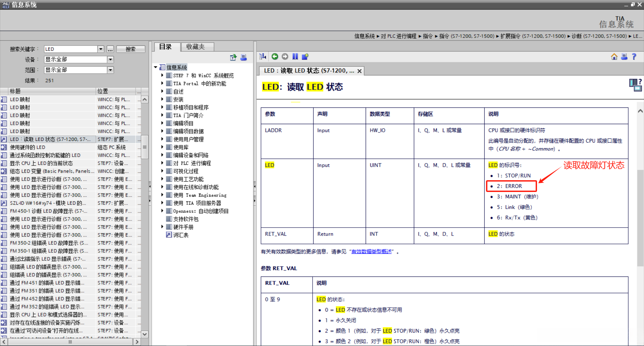Click the content pane scroll-up arrow
644x346 pixels.
[640, 111]
